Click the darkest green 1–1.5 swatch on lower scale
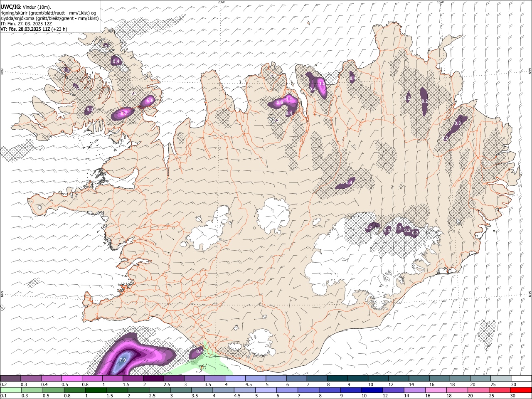This screenshot has height=399, width=532. click(96, 390)
